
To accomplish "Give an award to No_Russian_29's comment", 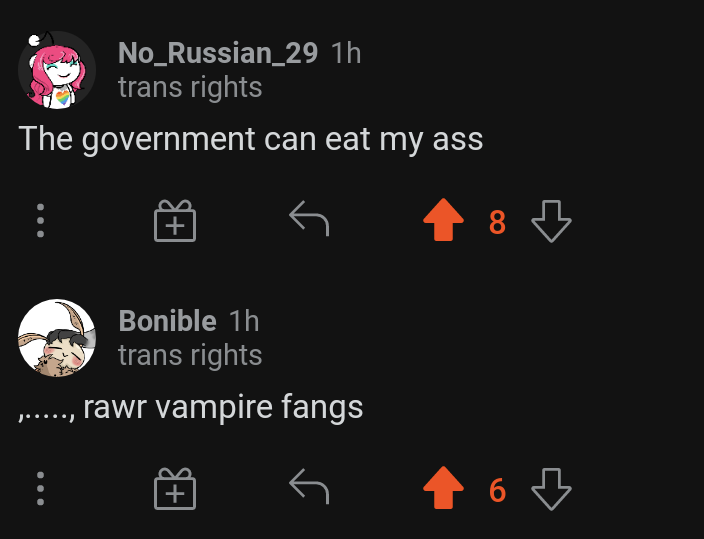I will (175, 221).
